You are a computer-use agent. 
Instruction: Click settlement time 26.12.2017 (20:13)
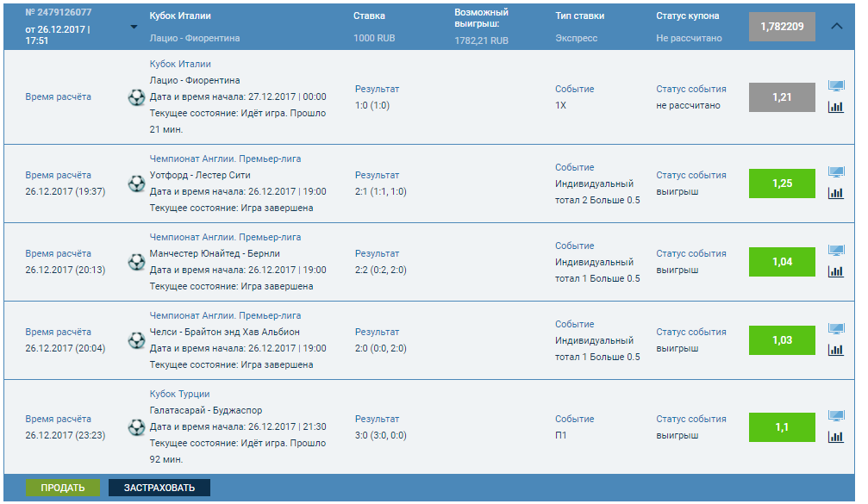(66, 271)
